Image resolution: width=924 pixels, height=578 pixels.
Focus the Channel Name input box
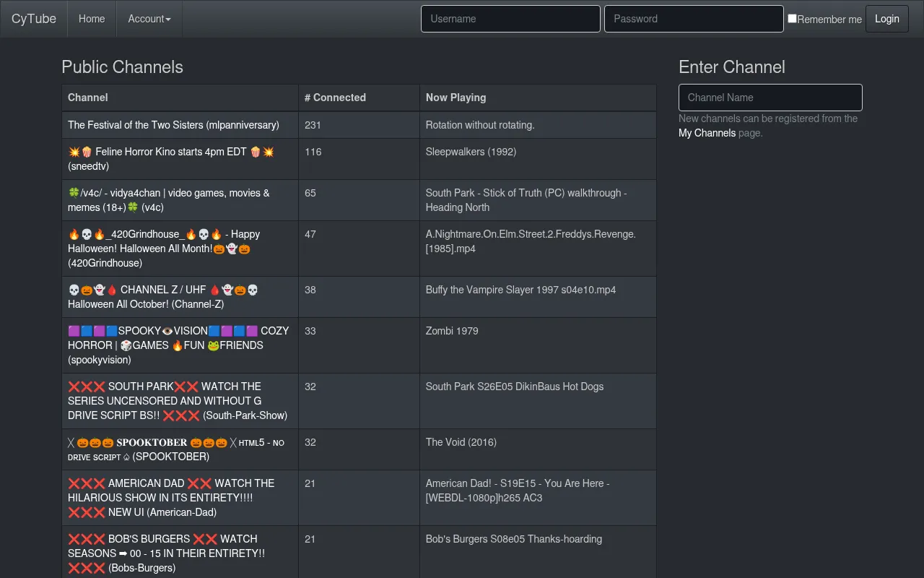[770, 98]
